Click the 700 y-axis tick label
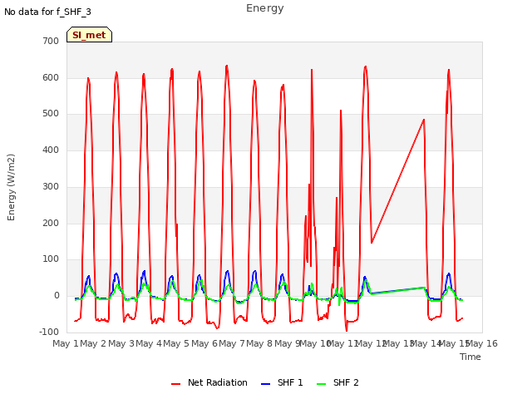The width and height of the screenshot is (532, 399). [51, 41]
